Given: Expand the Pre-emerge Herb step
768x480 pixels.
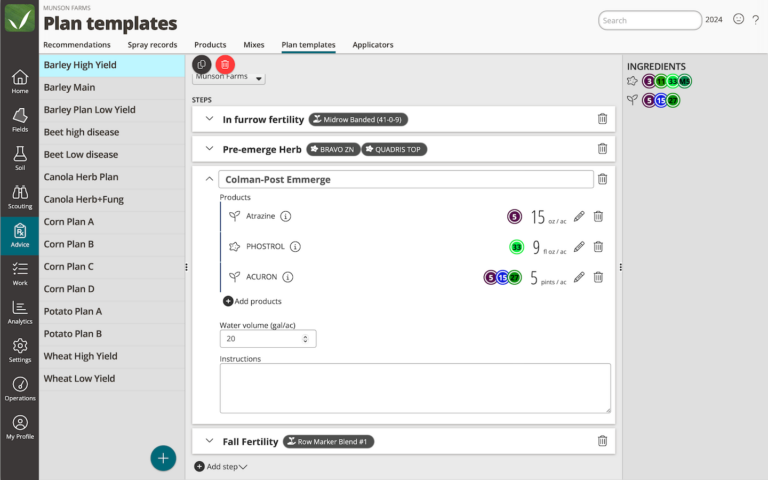Looking at the screenshot, I should pyautogui.click(x=209, y=148).
